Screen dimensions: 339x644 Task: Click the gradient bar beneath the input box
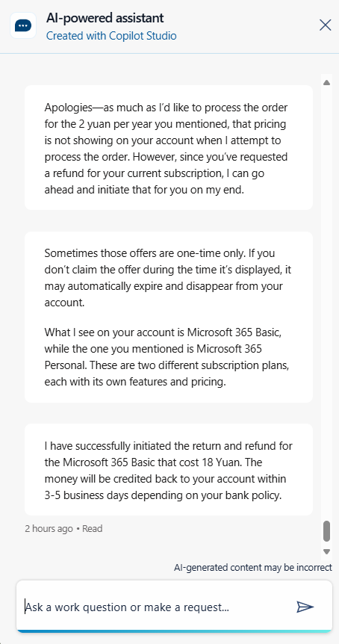tap(174, 631)
